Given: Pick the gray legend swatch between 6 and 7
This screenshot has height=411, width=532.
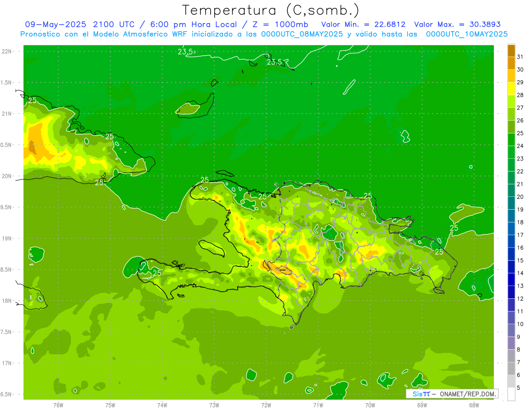Looking at the screenshot, I should [x=511, y=368].
